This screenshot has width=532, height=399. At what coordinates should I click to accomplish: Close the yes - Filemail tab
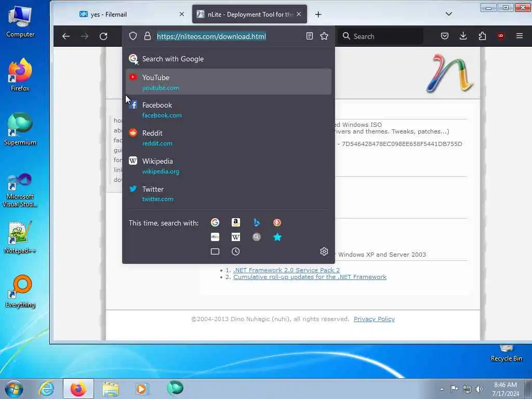click(182, 14)
